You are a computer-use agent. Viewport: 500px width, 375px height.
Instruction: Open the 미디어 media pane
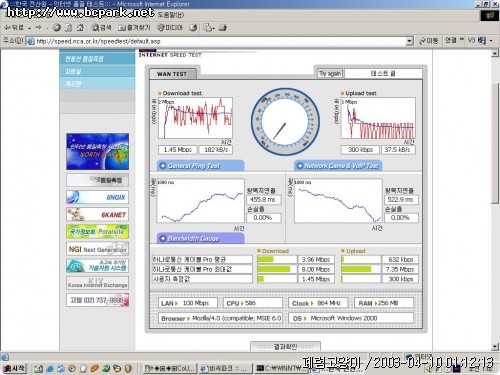pyautogui.click(x=170, y=28)
